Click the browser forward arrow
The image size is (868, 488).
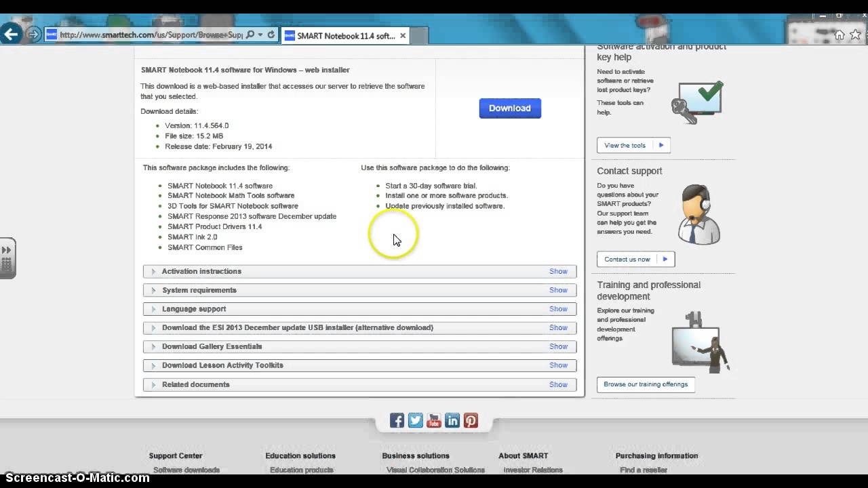click(33, 35)
